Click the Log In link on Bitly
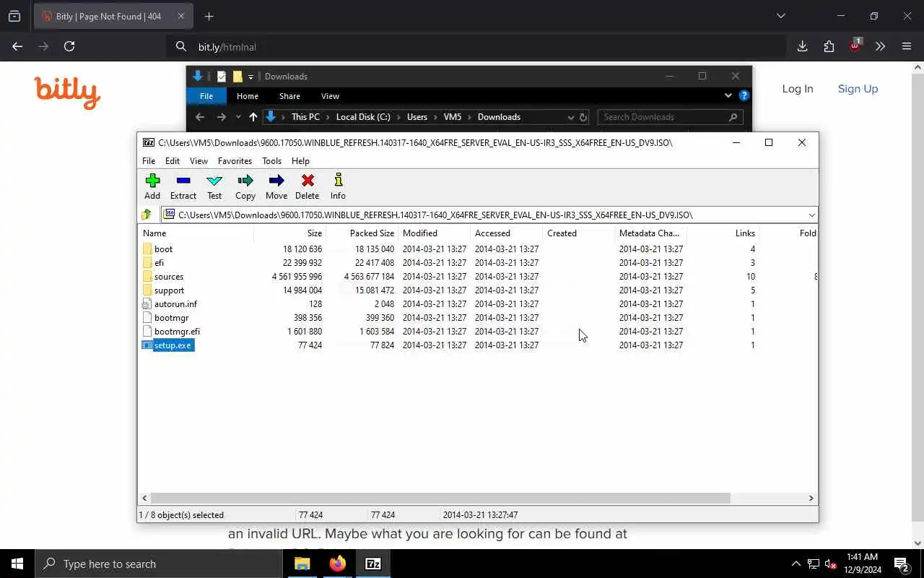 click(798, 89)
